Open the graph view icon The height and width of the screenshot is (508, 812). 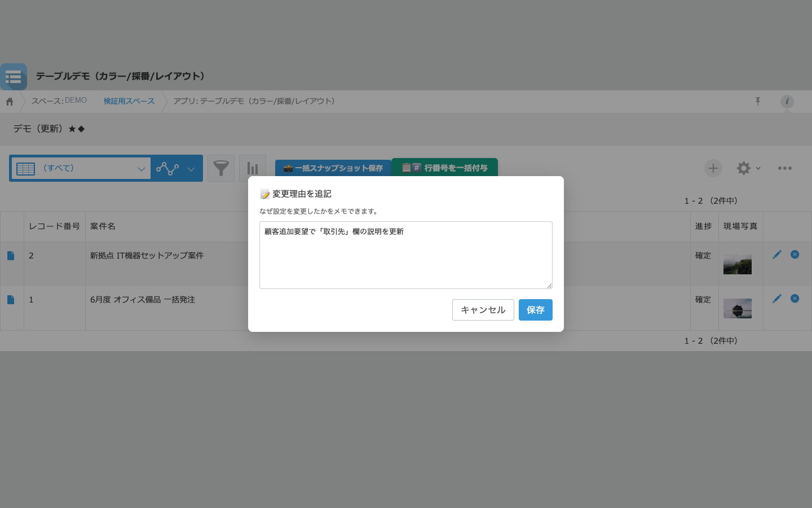coord(167,168)
